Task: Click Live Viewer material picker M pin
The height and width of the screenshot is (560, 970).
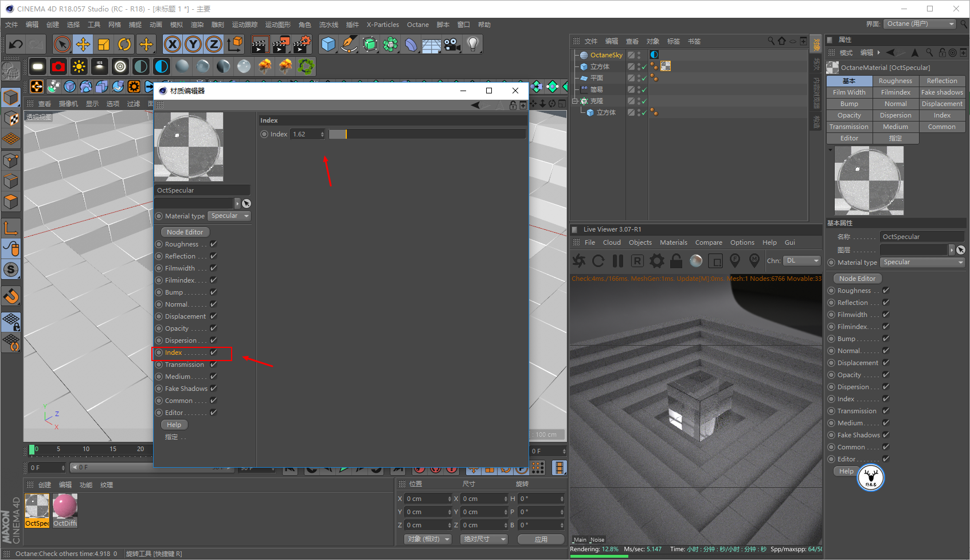Action: (x=754, y=261)
